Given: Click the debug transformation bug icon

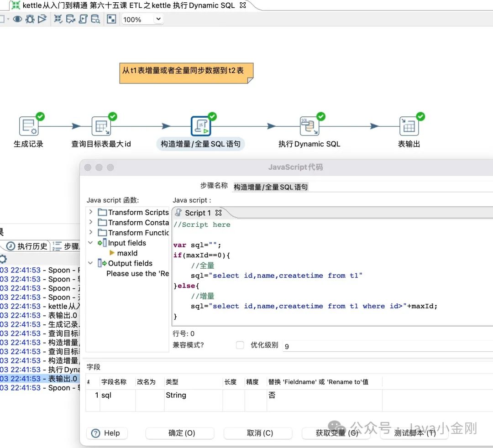Looking at the screenshot, I should click(x=30, y=19).
